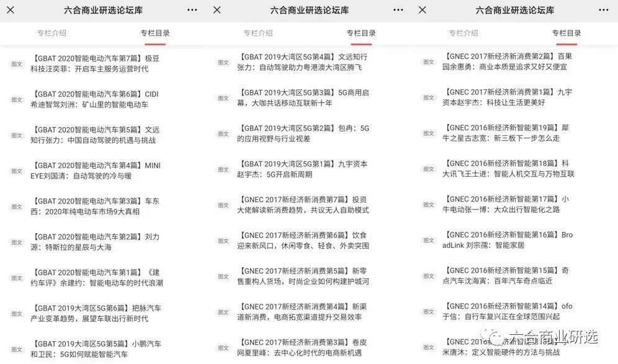
Task: Open article 小牛电动张一博：大众出行智能化之路
Action: click(x=506, y=204)
